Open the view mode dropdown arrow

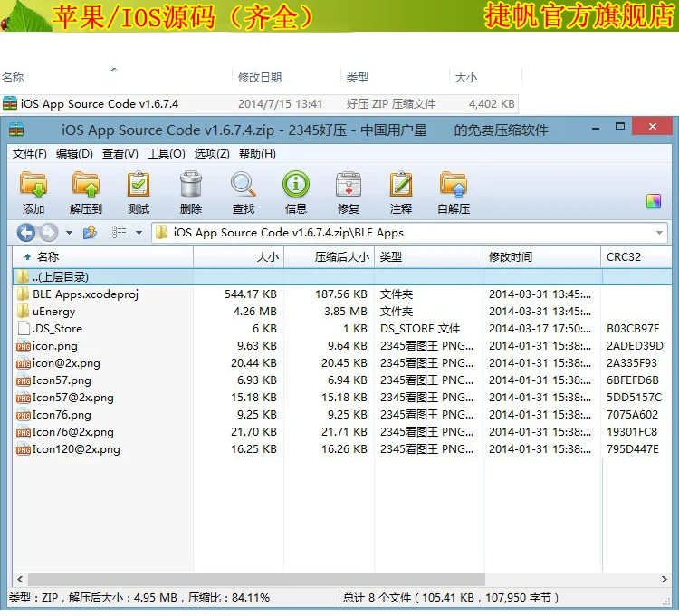(x=139, y=233)
